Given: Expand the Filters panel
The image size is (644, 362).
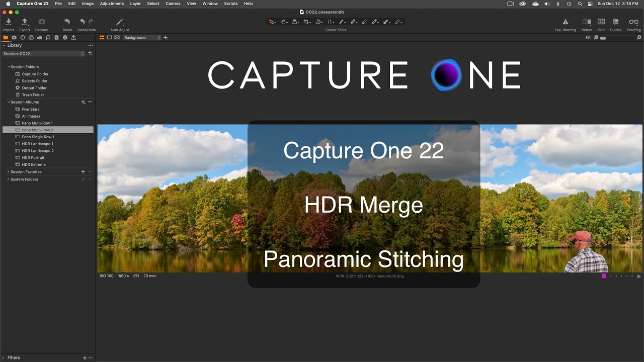Looking at the screenshot, I should coord(4,358).
